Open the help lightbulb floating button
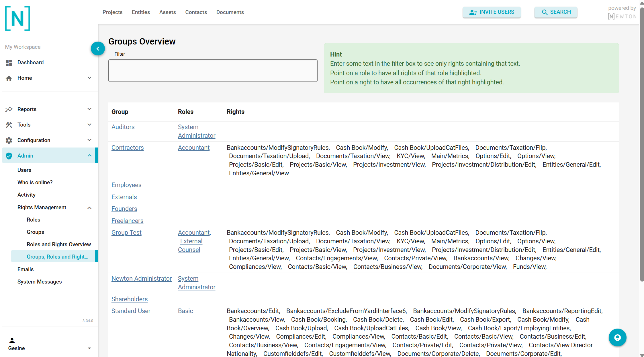Viewport: 644px width, 357px height. pyautogui.click(x=617, y=337)
